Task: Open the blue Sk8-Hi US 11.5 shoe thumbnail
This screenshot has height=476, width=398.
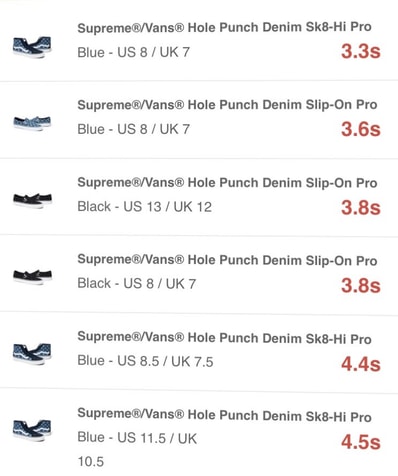Action: click(x=32, y=430)
